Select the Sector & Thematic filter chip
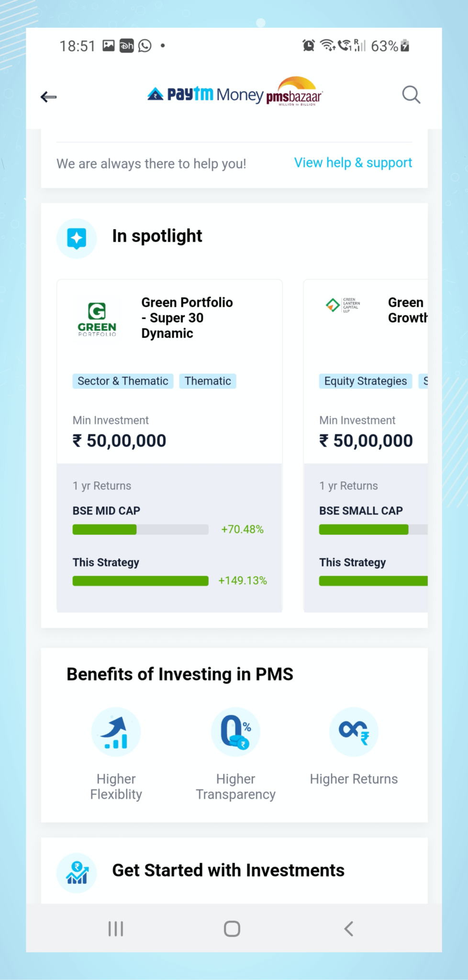The image size is (468, 980). coord(123,381)
